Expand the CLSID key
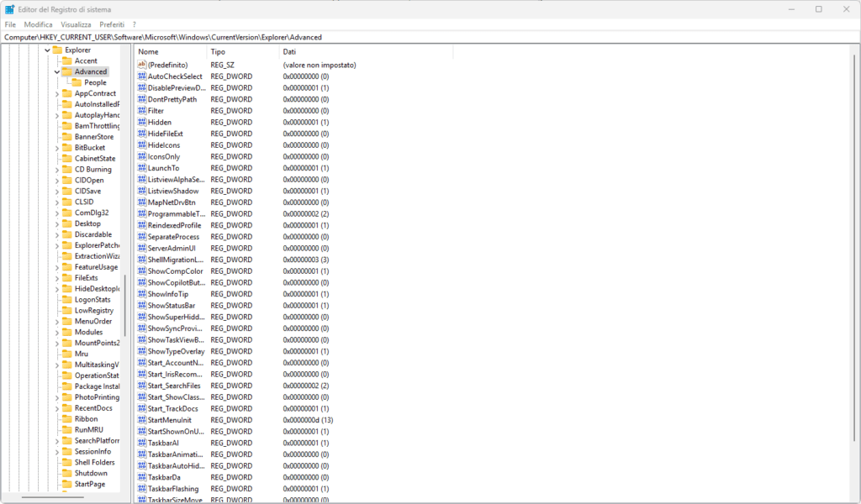 coord(57,202)
